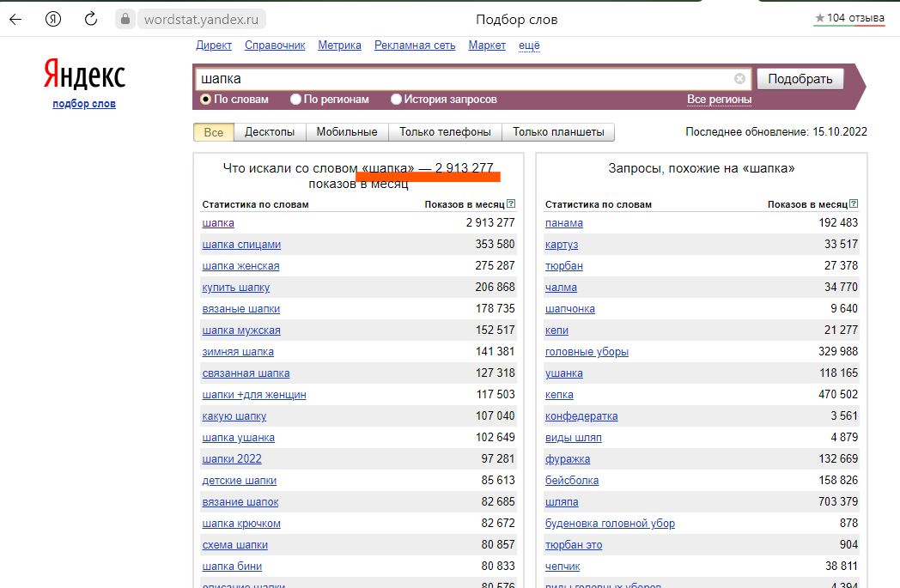Click the wordstat.yandex.ru address bar
900x588 pixels.
pos(202,19)
